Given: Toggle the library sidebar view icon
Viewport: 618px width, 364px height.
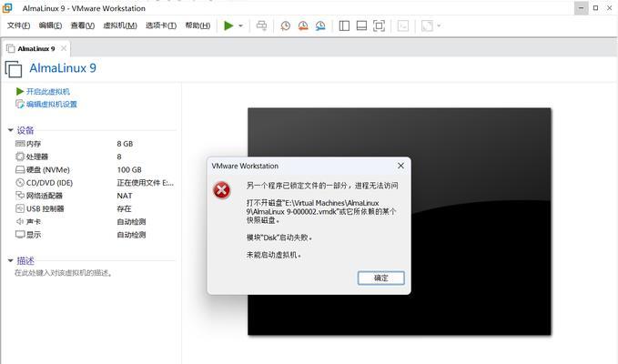Looking at the screenshot, I should (344, 25).
